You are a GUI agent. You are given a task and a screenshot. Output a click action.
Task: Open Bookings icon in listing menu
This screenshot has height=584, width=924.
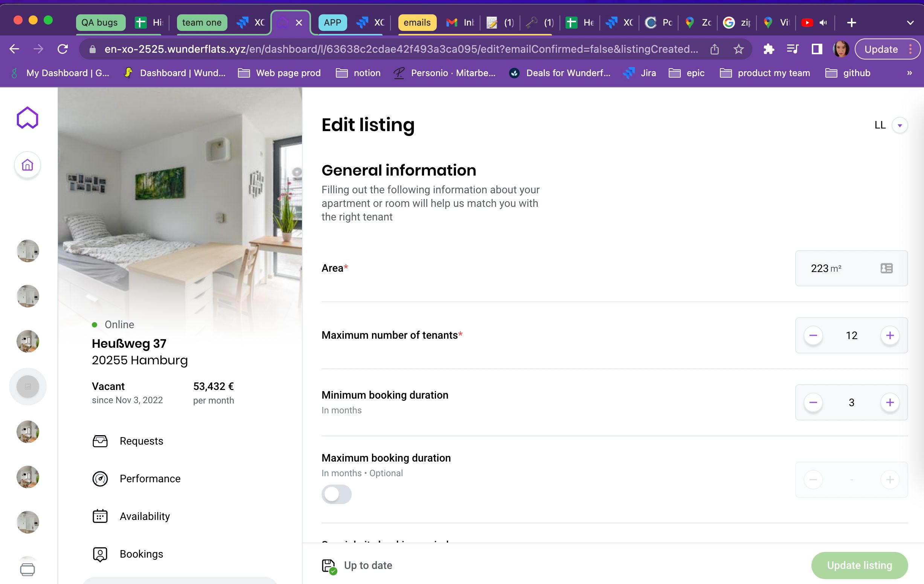coord(100,553)
